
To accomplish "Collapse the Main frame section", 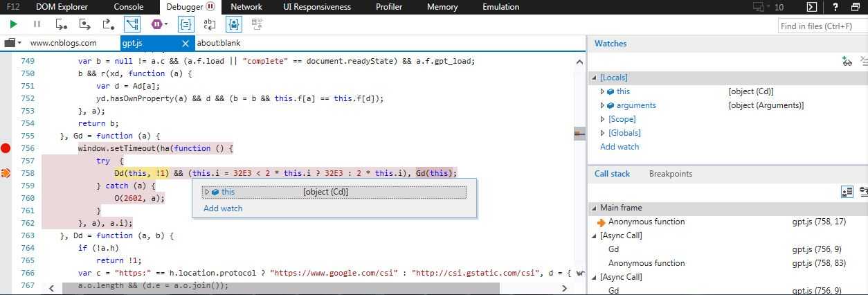I will [x=594, y=208].
